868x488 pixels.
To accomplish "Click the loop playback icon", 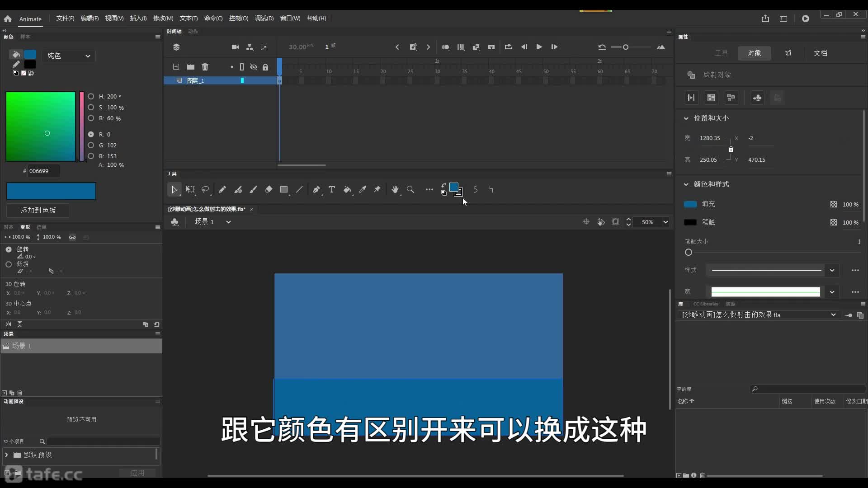I will click(x=509, y=47).
